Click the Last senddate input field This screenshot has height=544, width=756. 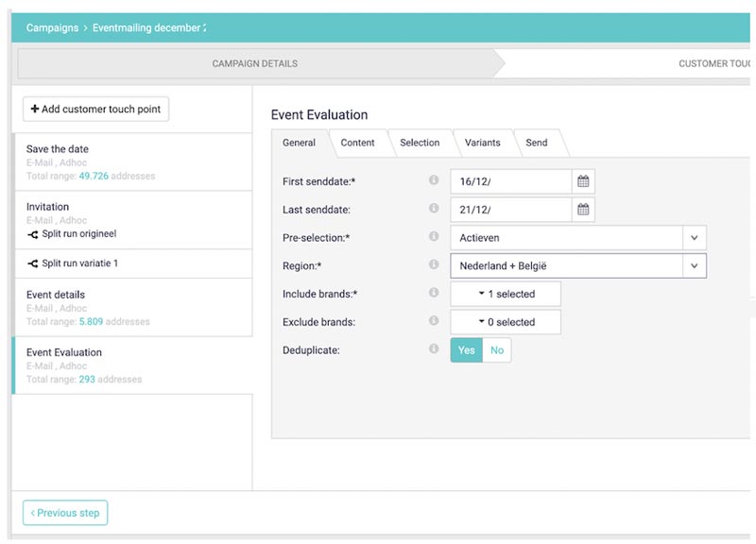[510, 210]
